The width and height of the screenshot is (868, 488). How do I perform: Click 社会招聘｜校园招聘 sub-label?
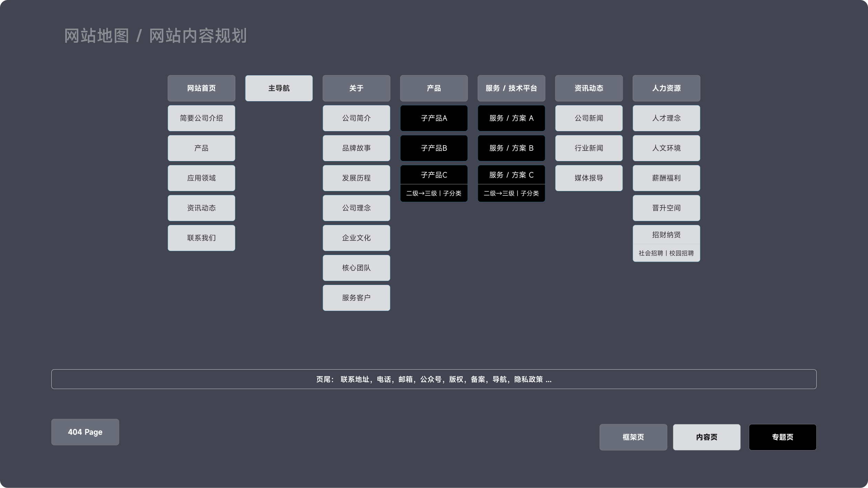point(666,253)
